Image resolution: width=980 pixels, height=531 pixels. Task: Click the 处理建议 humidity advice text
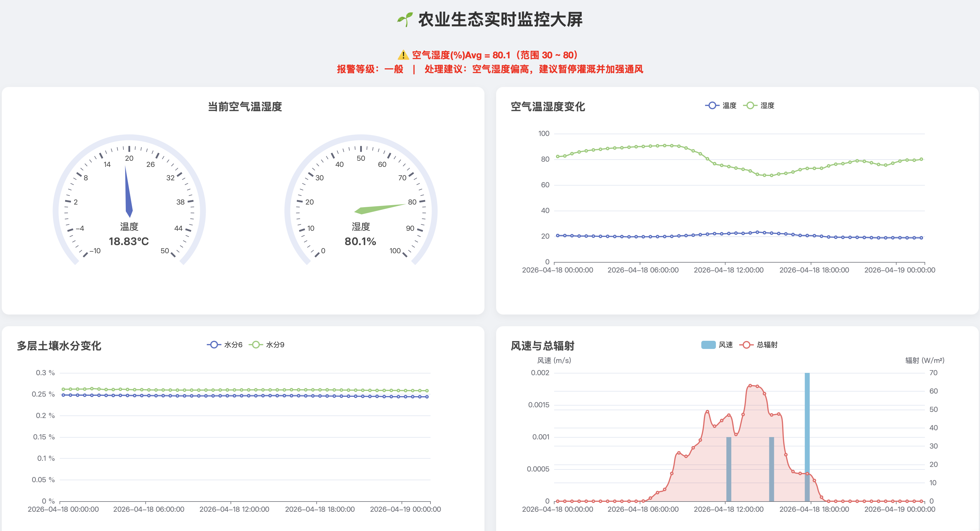534,69
